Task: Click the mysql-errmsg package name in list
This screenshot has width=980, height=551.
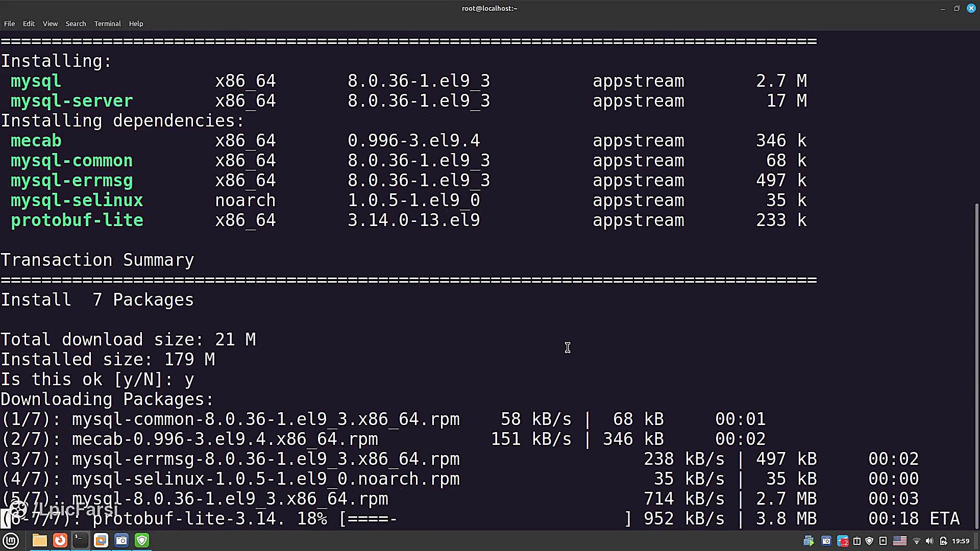Action: 71,181
